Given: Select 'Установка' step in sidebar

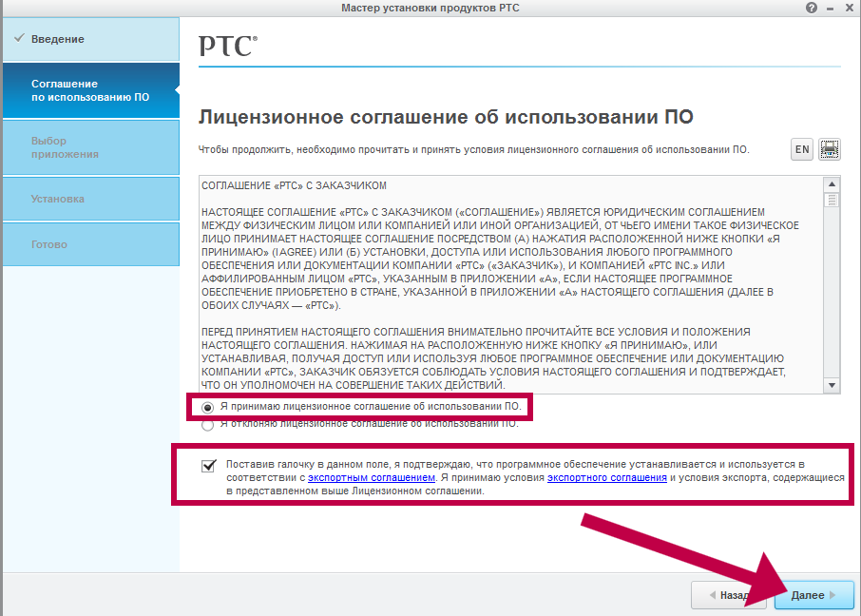Looking at the screenshot, I should [90, 199].
